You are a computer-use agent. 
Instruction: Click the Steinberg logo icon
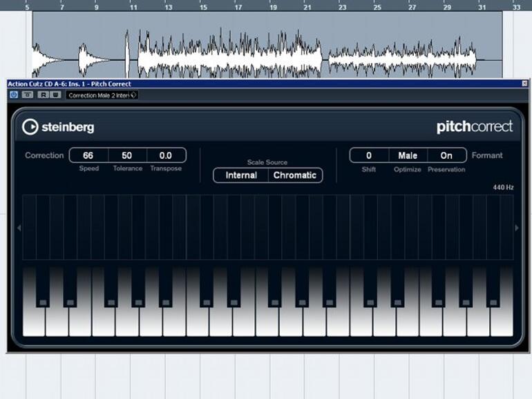[x=30, y=127]
